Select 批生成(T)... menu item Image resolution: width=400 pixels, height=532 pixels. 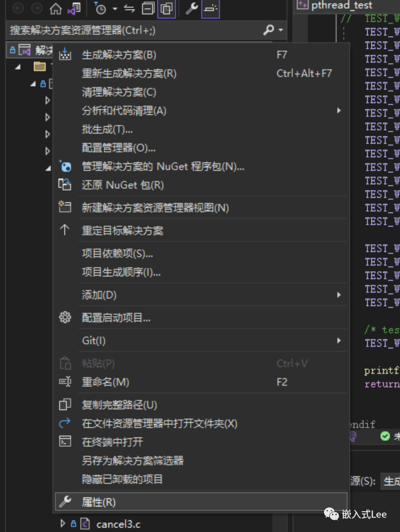coord(201,129)
